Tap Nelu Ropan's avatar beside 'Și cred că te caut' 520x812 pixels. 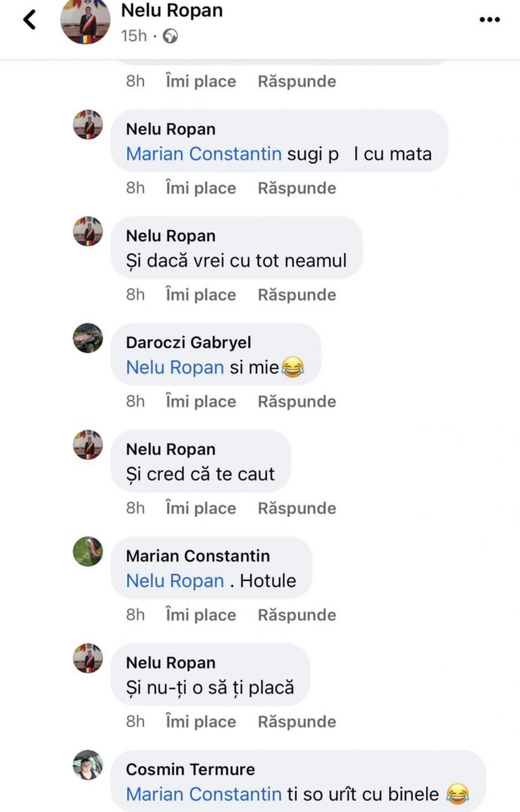88,445
